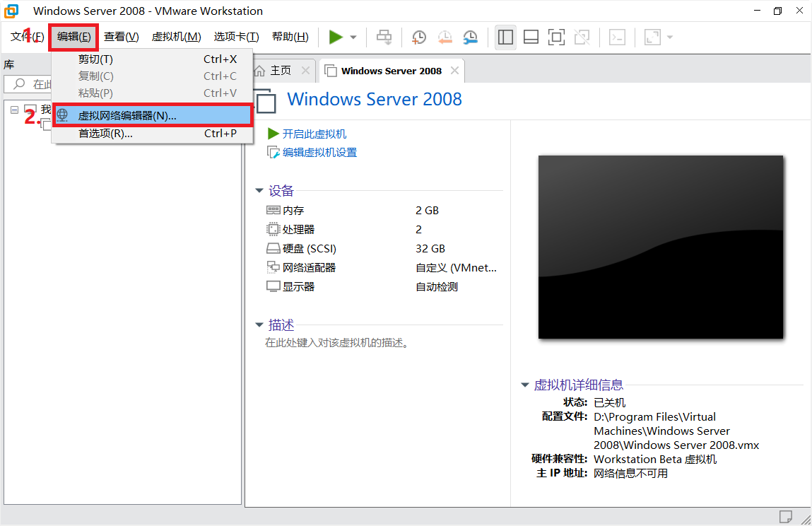Click the green Power On toolbar icon
This screenshot has height=526, width=812.
coord(337,37)
